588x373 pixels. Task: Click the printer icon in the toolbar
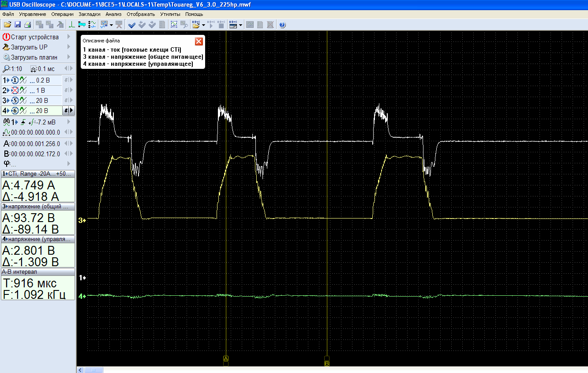27,25
